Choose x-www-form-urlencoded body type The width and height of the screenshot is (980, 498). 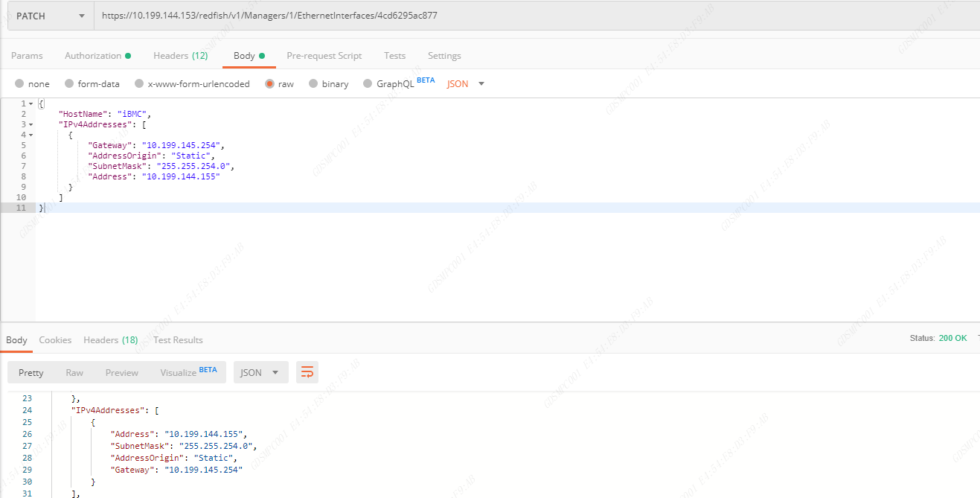(139, 84)
